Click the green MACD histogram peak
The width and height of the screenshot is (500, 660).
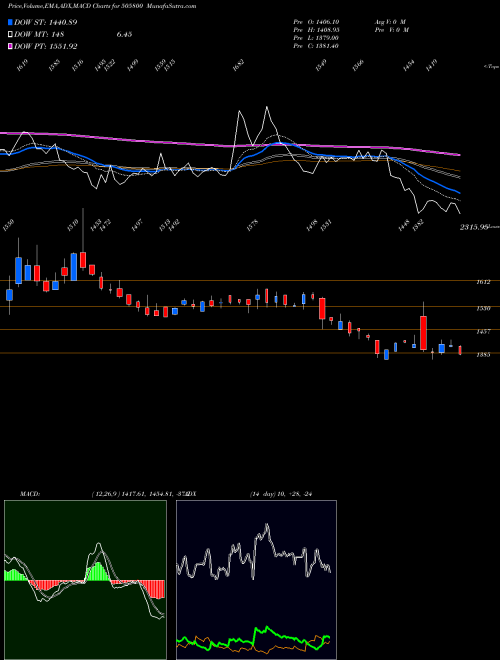[x=98, y=572]
